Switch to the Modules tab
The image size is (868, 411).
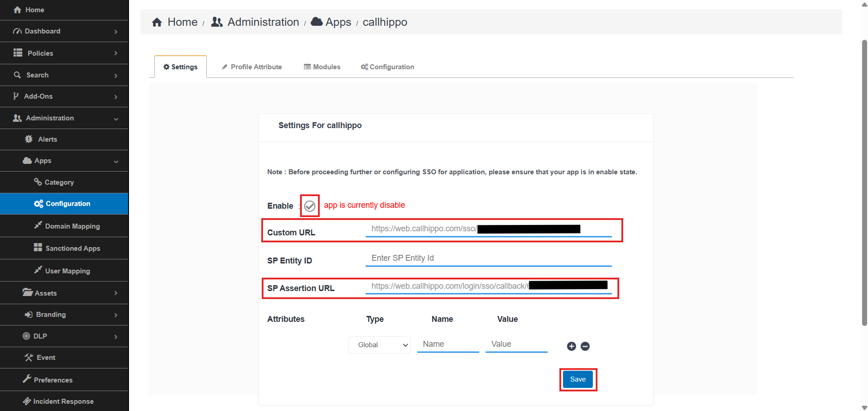(x=322, y=67)
